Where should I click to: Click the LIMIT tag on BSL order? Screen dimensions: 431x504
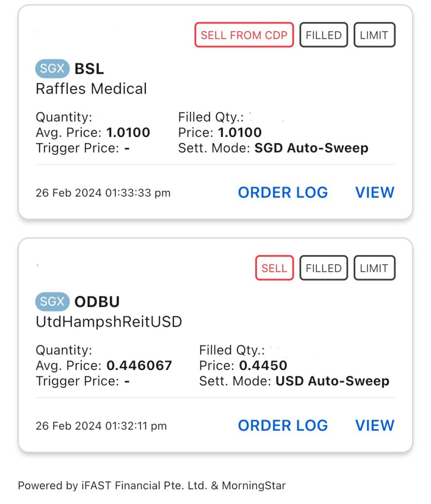374,35
